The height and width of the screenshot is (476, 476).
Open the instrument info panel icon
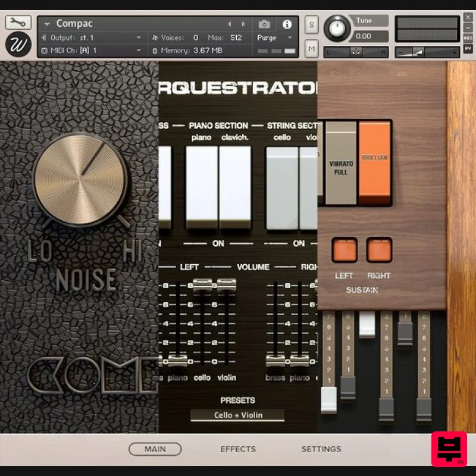(287, 25)
